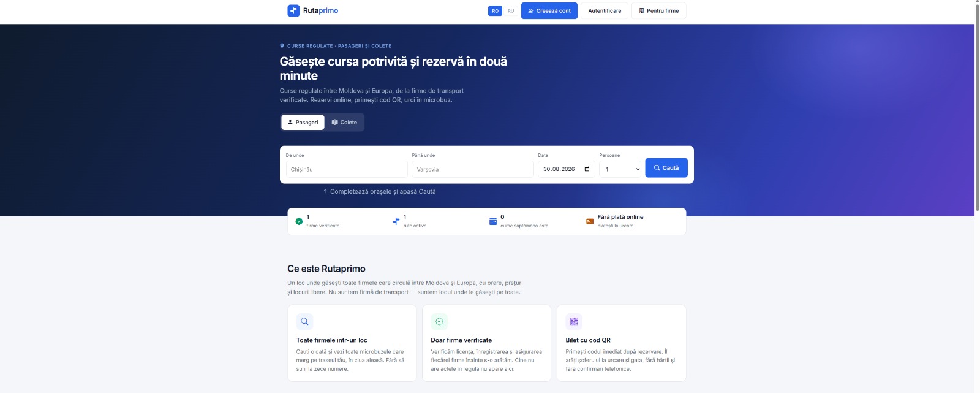
Task: Click the Doar firme verificate title
Action: point(461,340)
